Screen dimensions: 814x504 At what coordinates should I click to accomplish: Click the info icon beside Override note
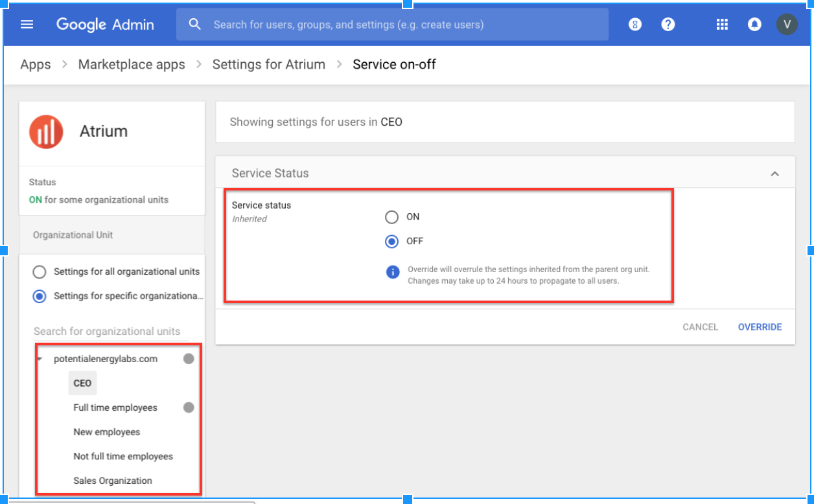tap(393, 272)
